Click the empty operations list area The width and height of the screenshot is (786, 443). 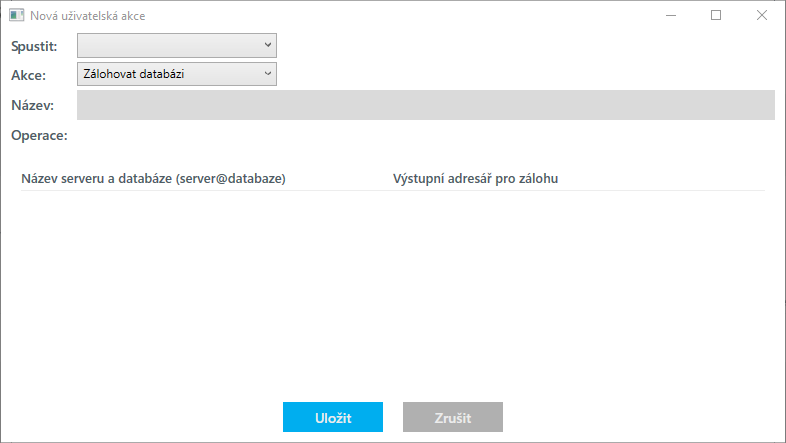392,290
